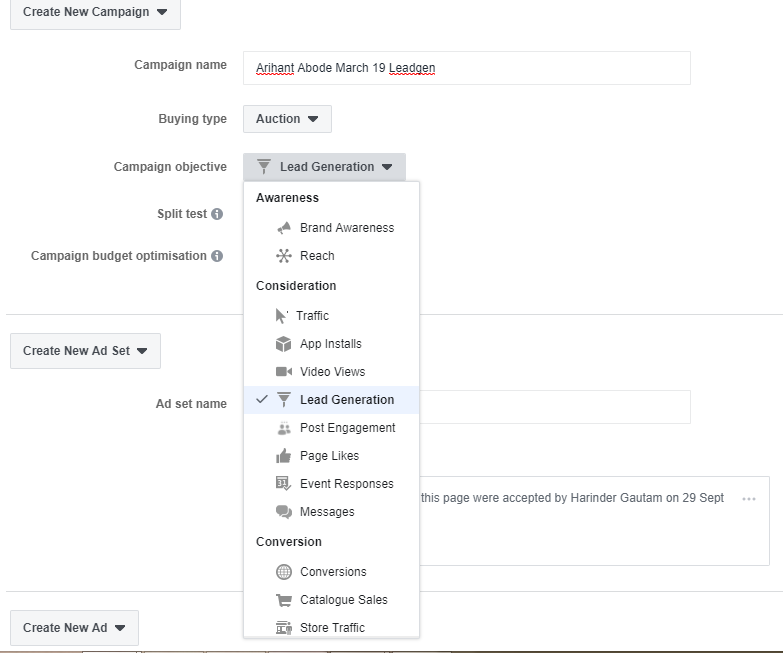Click the Awareness section heading

pos(287,198)
